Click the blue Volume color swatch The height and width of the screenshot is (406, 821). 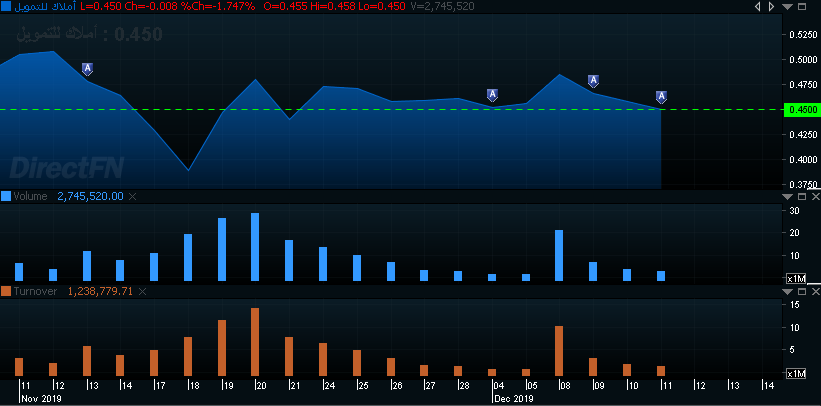6,197
